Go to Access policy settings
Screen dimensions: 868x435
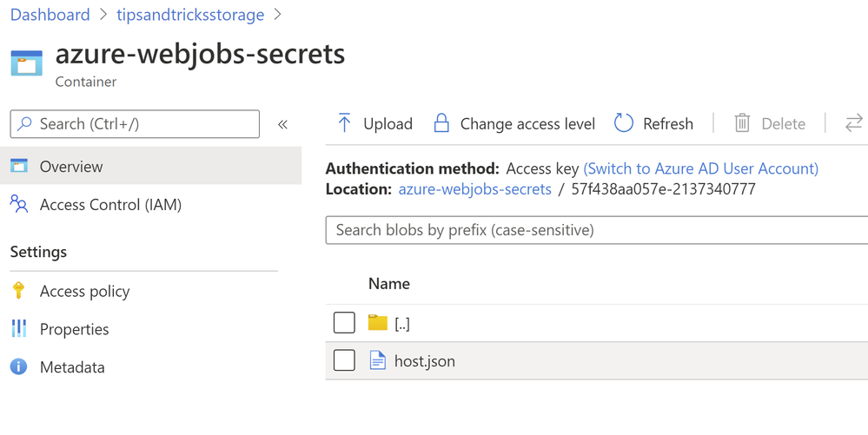click(84, 292)
